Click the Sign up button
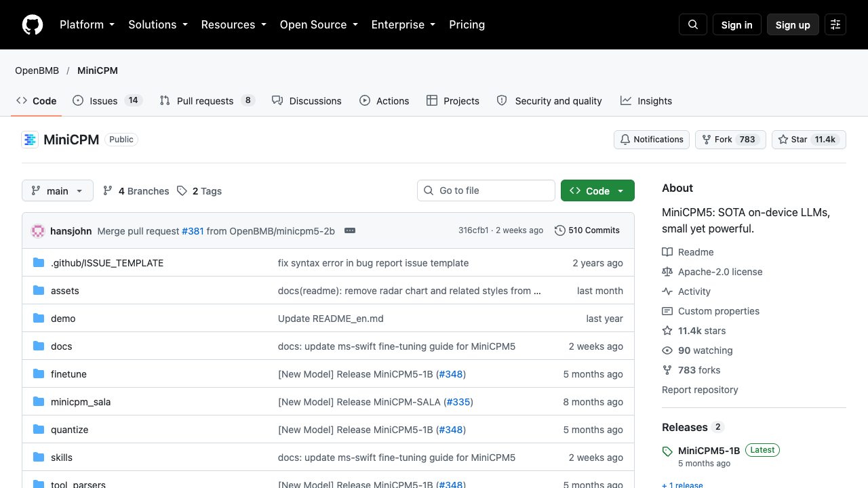The height and width of the screenshot is (488, 868). tap(793, 24)
